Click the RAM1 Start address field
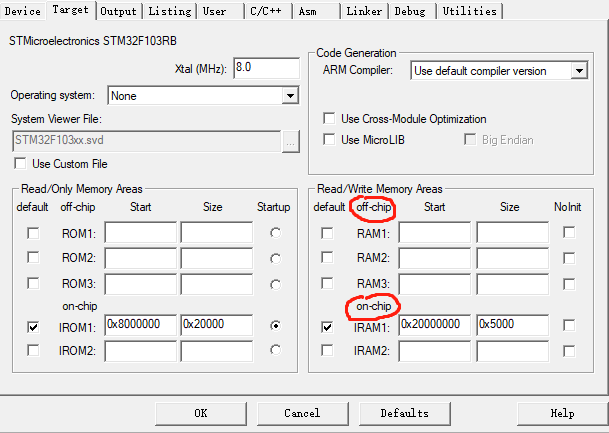Screen dimensions: 609x433 (435, 232)
